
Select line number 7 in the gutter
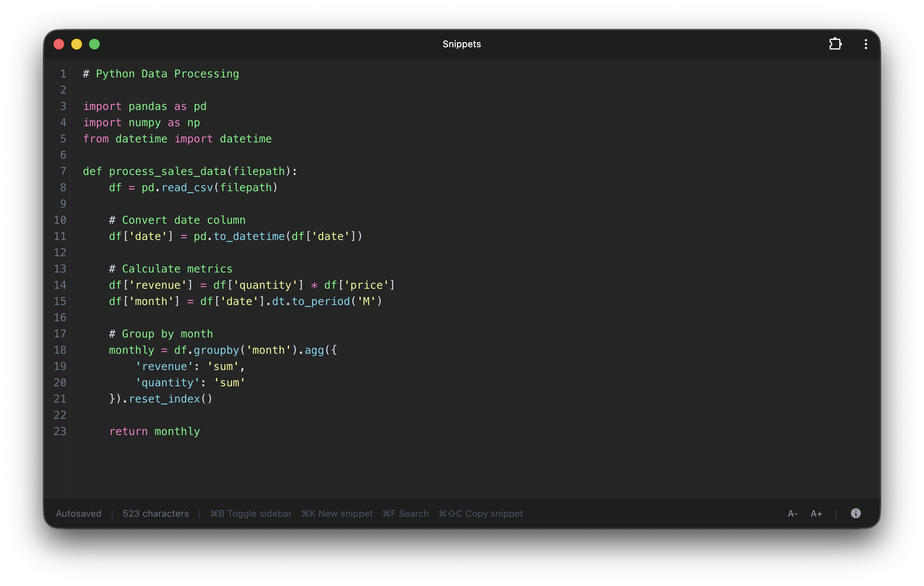(63, 171)
